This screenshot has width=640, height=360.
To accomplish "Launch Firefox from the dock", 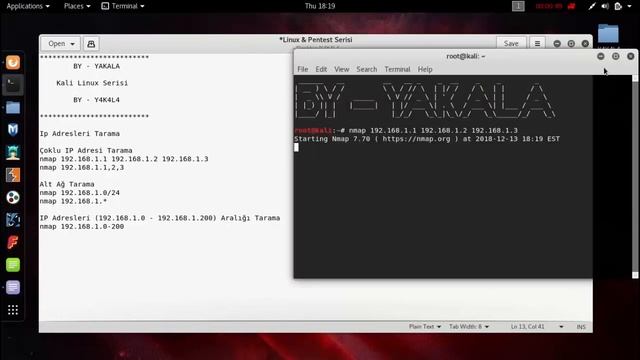I will (x=13, y=62).
